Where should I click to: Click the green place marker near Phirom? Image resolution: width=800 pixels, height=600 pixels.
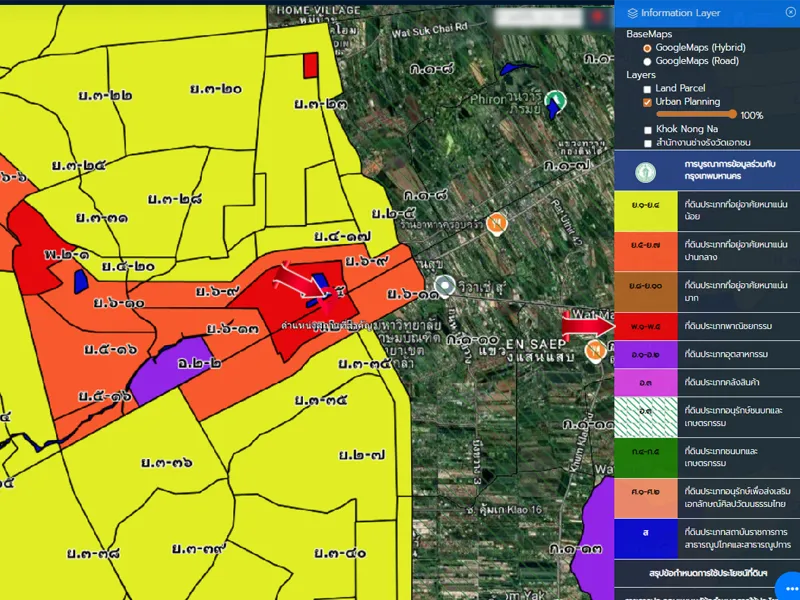pos(556,100)
